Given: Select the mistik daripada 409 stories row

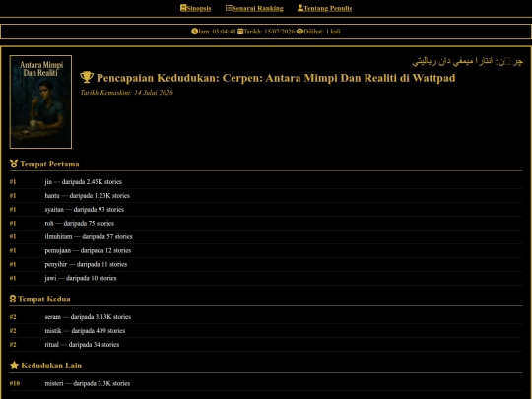Looking at the screenshot, I should [x=266, y=330].
